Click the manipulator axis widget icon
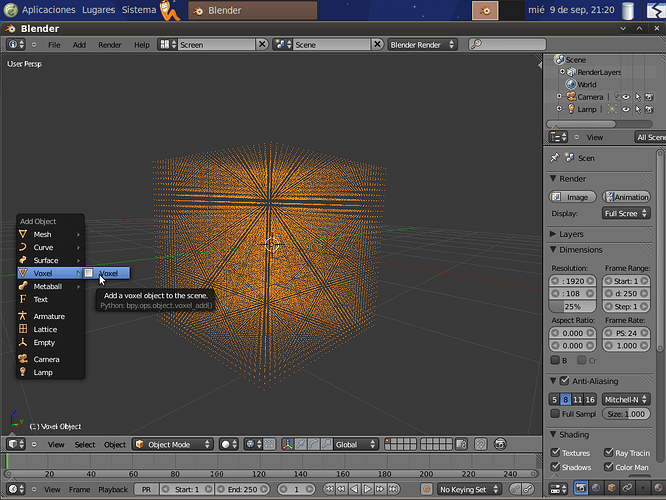This screenshot has height=500, width=666. [288, 444]
